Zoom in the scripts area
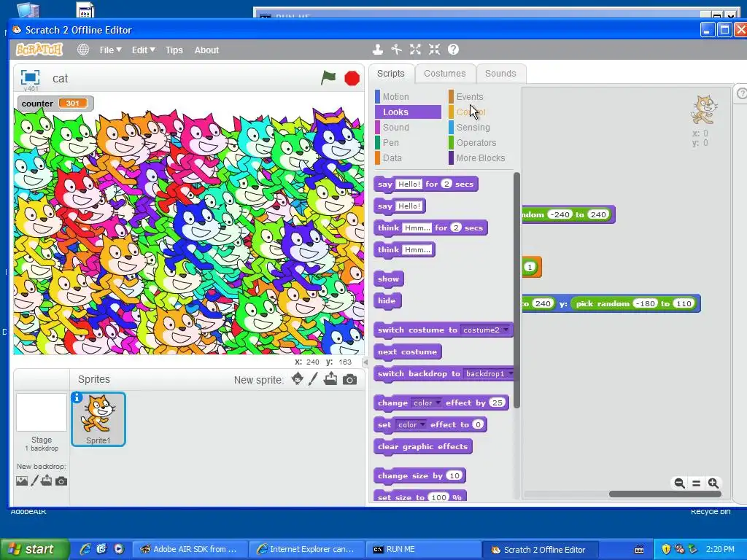The width and height of the screenshot is (747, 560). pyautogui.click(x=713, y=483)
